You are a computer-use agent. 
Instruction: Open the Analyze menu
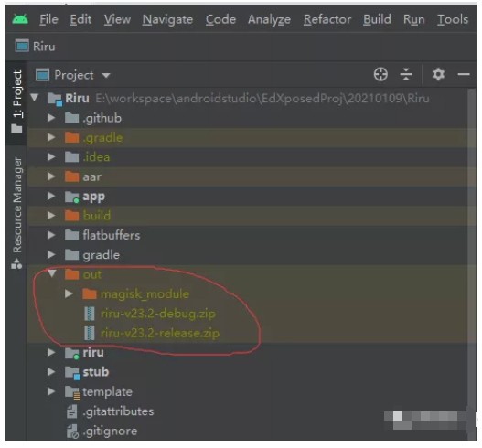[x=269, y=19]
